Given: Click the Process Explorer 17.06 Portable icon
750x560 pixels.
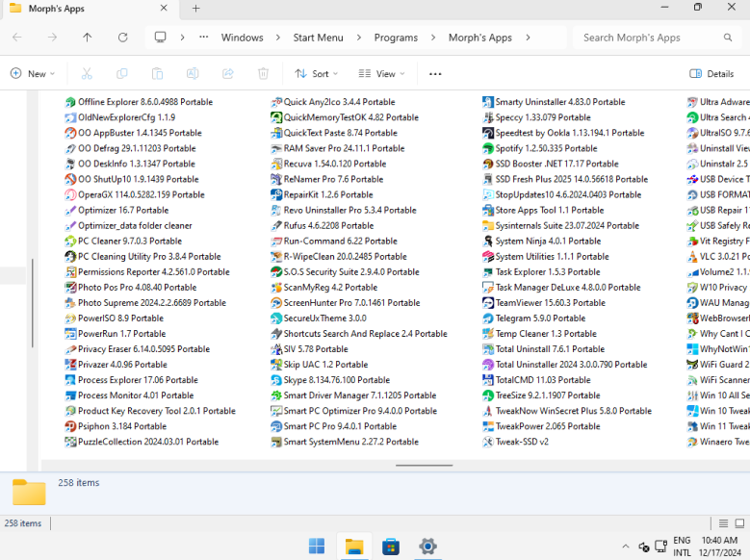Looking at the screenshot, I should click(70, 380).
